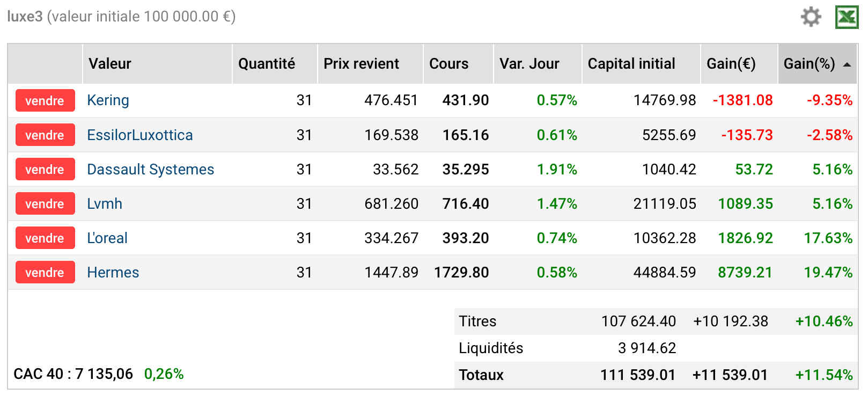Image resolution: width=868 pixels, height=395 pixels.
Task: Follow the Dassault Systemes link
Action: (150, 169)
